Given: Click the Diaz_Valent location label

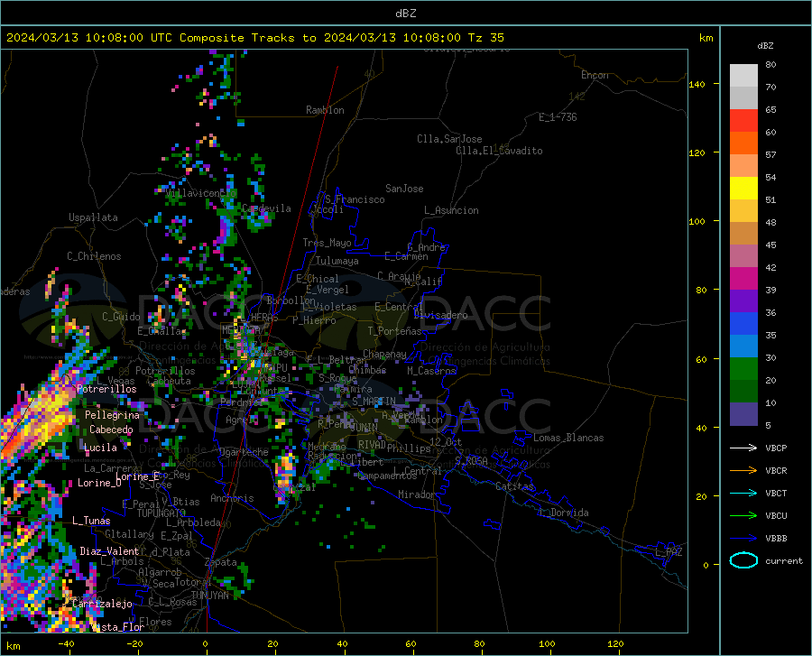Looking at the screenshot, I should pos(109,551).
